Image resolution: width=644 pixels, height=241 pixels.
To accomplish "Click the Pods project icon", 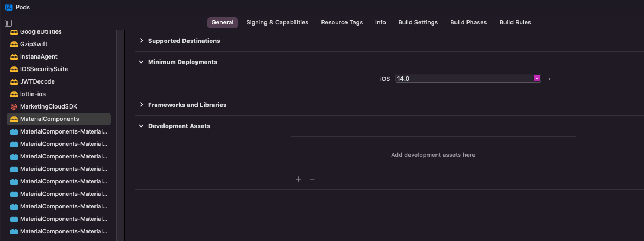I will coord(8,8).
